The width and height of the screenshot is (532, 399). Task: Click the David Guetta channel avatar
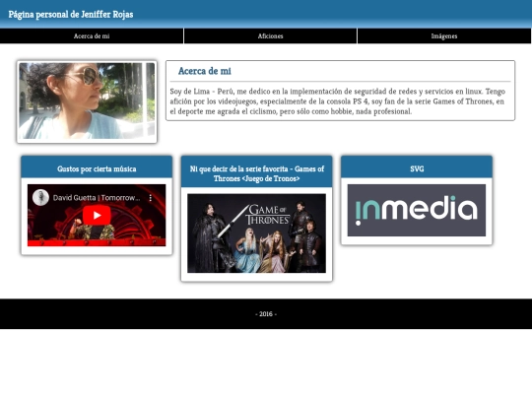(40, 197)
